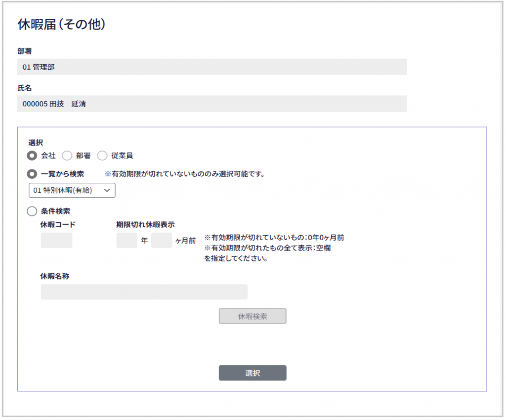Click the 期限切れ休暇表示 label
The height and width of the screenshot is (420, 506).
click(x=145, y=224)
